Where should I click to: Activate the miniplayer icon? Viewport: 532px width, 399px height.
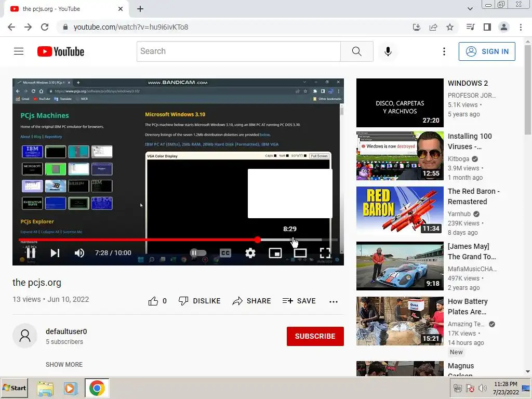(x=275, y=253)
